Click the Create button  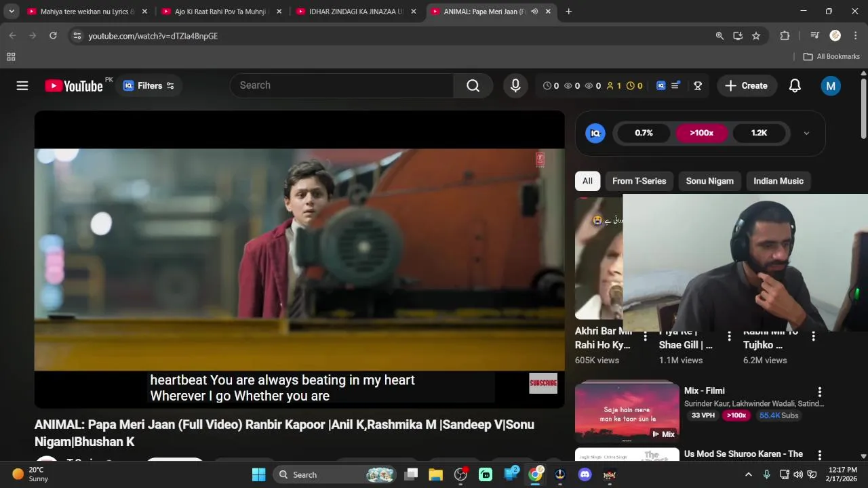click(x=747, y=85)
